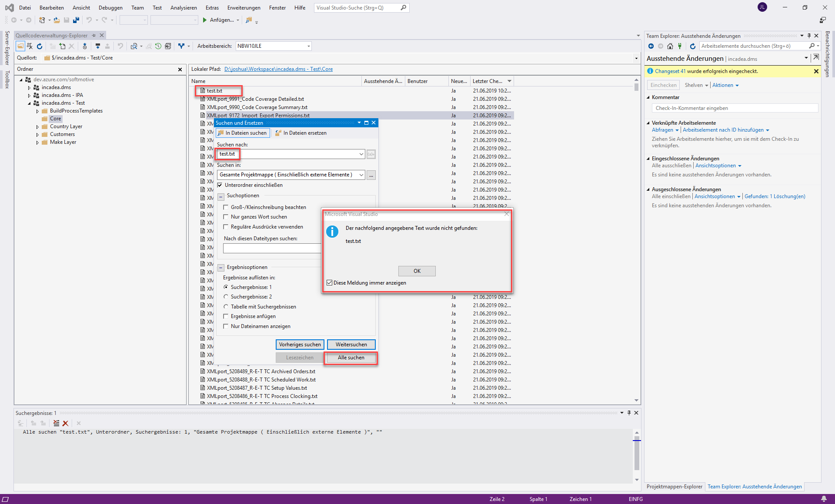The height and width of the screenshot is (504, 835).
Task: Enable Groß-/Kleinschreibung beachten
Action: tap(226, 207)
